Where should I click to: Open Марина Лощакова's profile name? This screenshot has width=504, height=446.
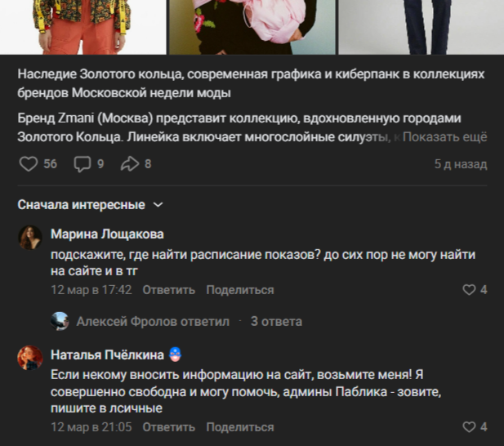pyautogui.click(x=107, y=234)
